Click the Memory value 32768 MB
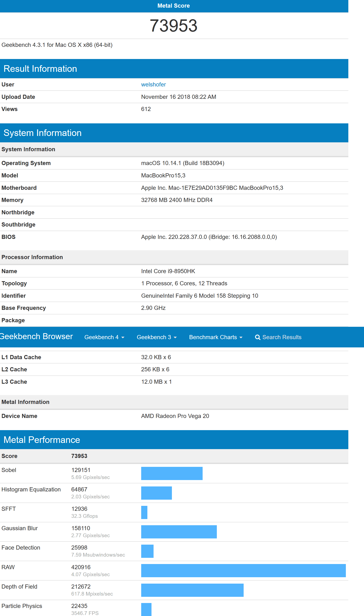Viewport: 364px width, 616px height. pos(177,200)
